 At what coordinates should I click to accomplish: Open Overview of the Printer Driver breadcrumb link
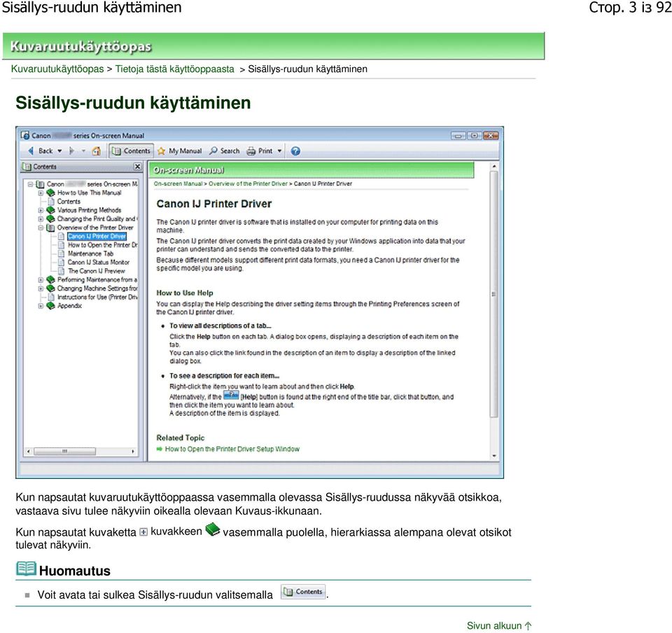(248, 184)
